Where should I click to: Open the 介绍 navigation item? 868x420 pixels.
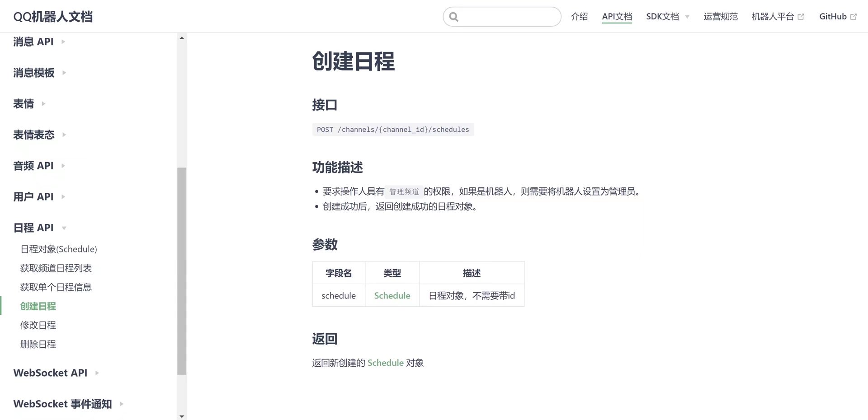coord(579,17)
